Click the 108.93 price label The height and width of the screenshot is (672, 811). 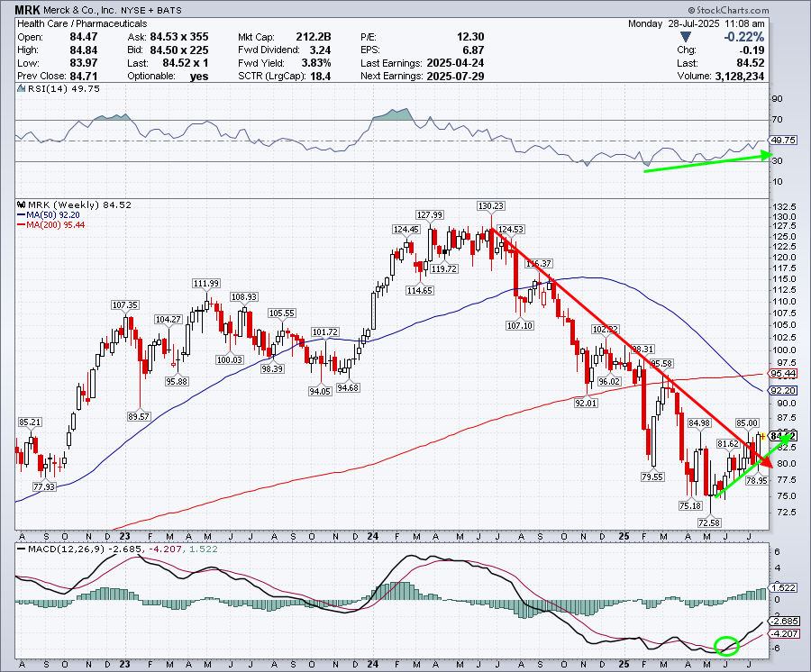[x=244, y=297]
